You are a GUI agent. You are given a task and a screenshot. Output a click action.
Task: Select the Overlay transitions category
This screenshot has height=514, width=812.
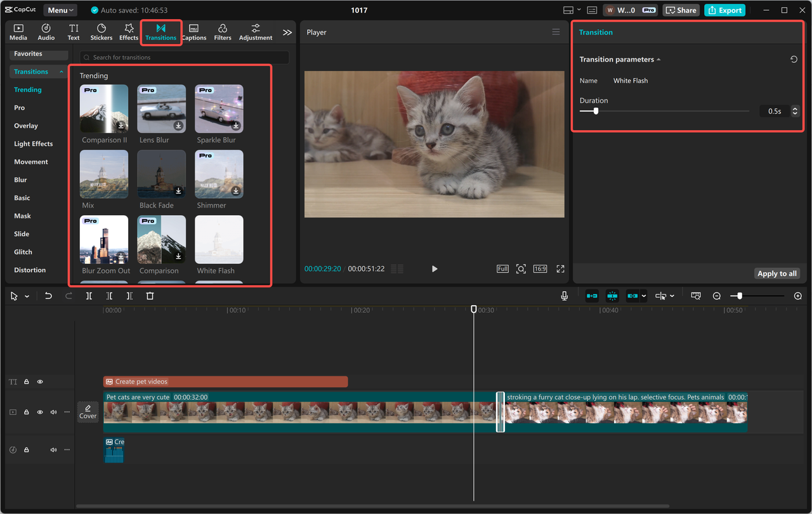(x=26, y=126)
